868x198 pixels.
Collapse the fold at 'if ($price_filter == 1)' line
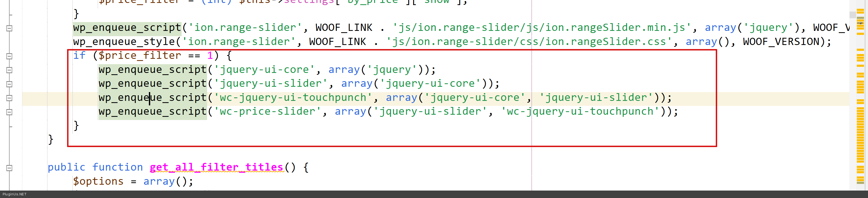pos(9,56)
